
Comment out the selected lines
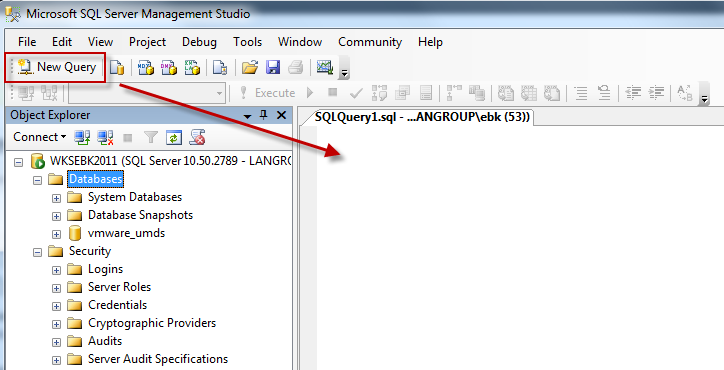581,93
